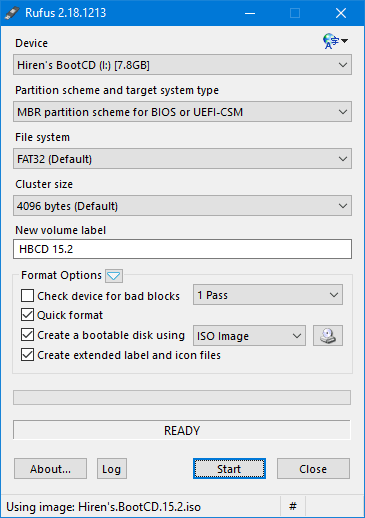
Task: Click into New volume label field
Action: [182, 249]
